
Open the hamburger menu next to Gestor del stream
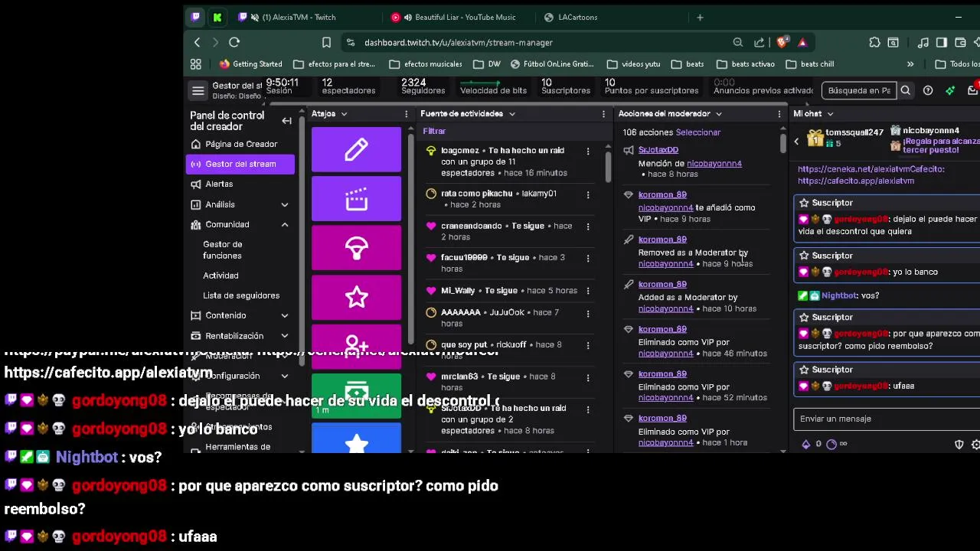coord(198,91)
